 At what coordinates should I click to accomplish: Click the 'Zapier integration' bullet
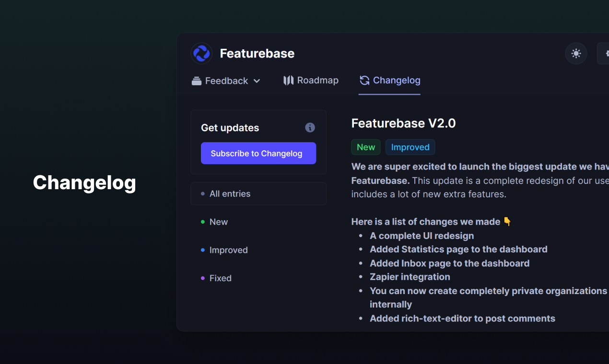point(410,277)
